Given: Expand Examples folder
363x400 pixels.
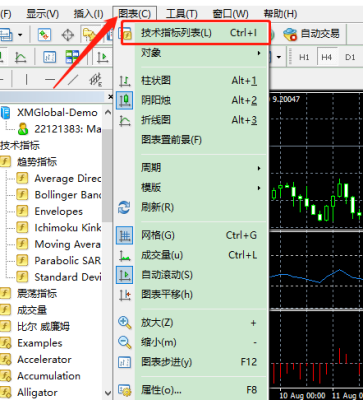Looking at the screenshot, I should click(40, 343).
